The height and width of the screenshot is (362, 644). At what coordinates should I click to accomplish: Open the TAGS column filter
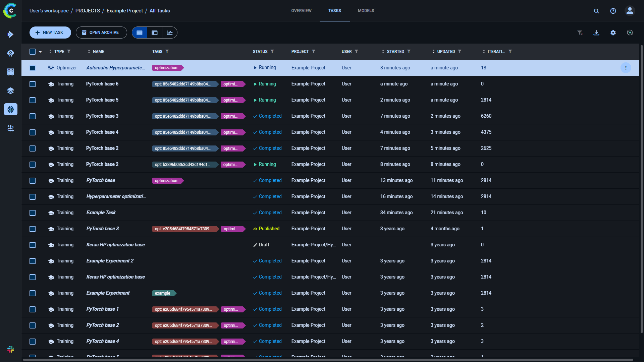tap(167, 52)
